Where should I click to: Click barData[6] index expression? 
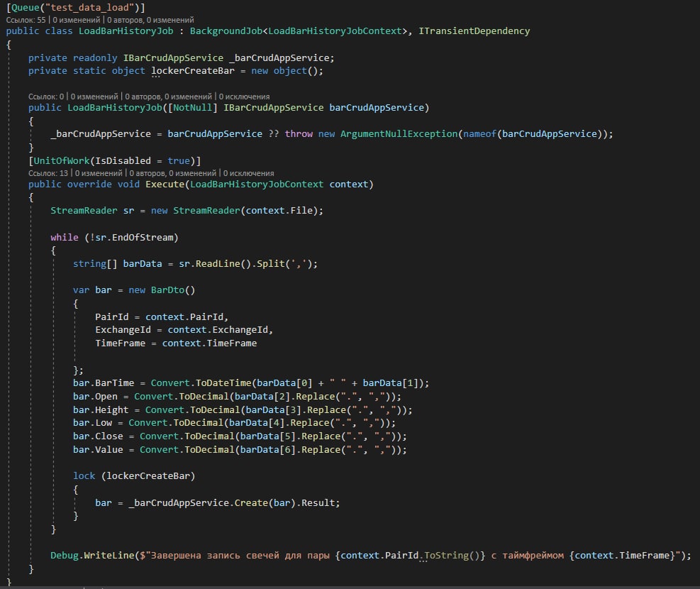click(268, 449)
